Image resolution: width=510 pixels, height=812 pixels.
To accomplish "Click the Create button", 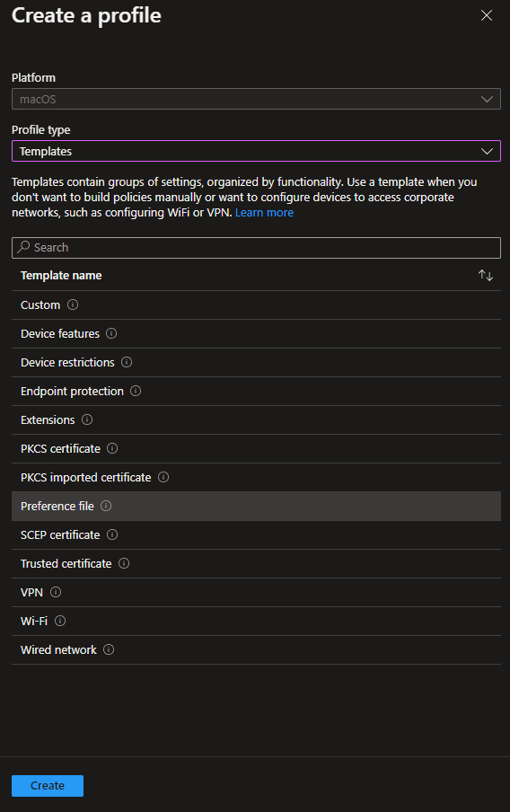I will click(48, 786).
